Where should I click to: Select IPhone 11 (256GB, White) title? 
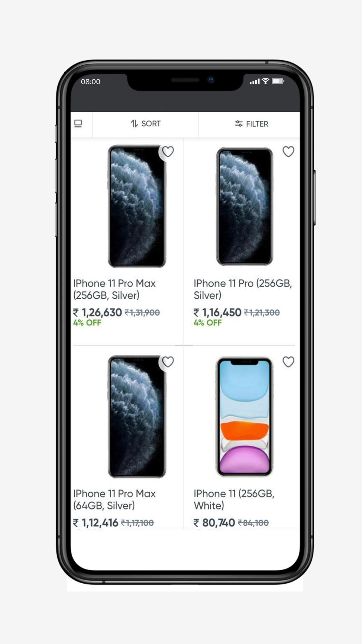(234, 500)
